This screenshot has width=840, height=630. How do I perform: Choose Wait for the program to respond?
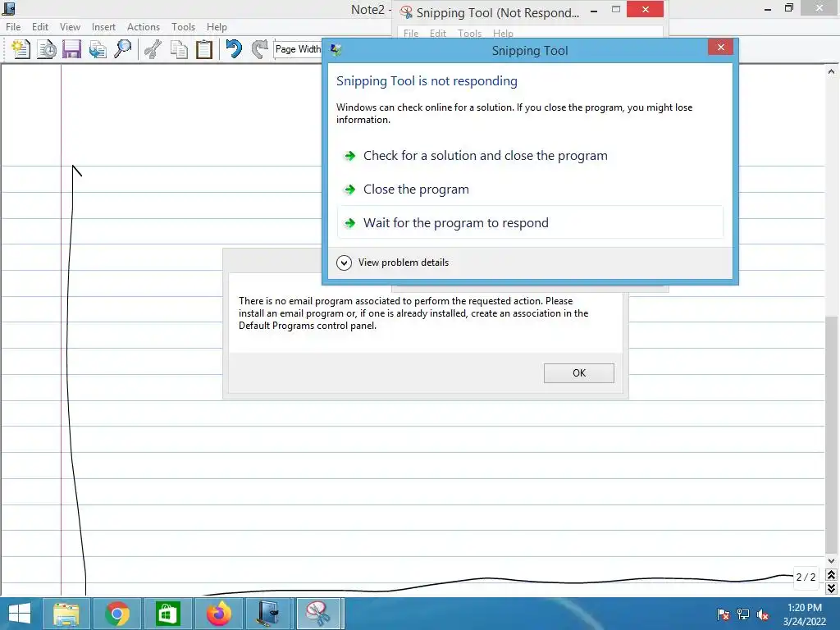531,223
